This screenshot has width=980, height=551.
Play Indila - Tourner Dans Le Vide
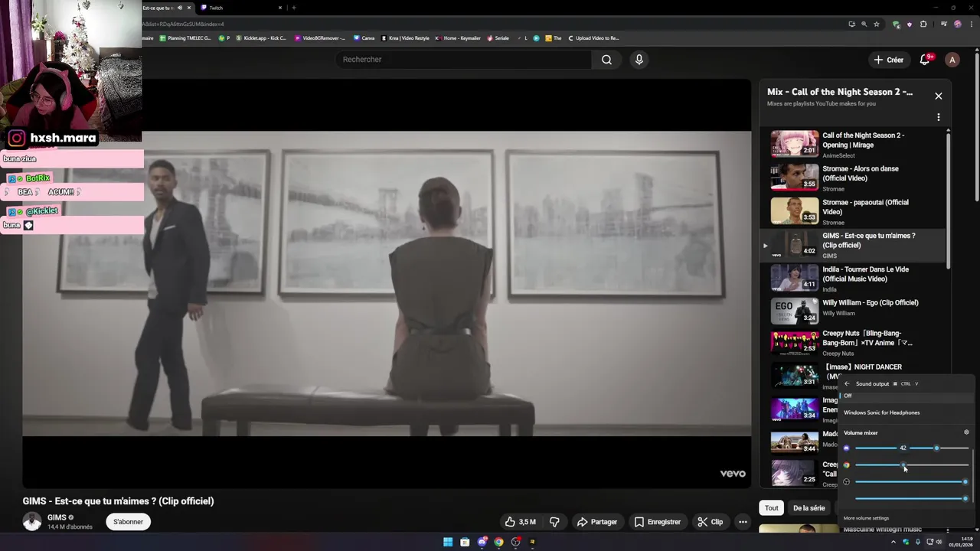coord(854,279)
